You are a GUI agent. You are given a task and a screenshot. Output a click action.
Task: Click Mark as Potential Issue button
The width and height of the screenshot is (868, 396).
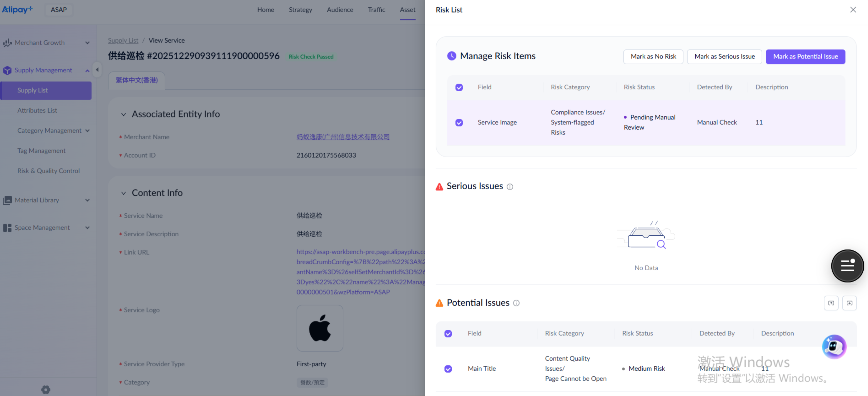tap(805, 56)
